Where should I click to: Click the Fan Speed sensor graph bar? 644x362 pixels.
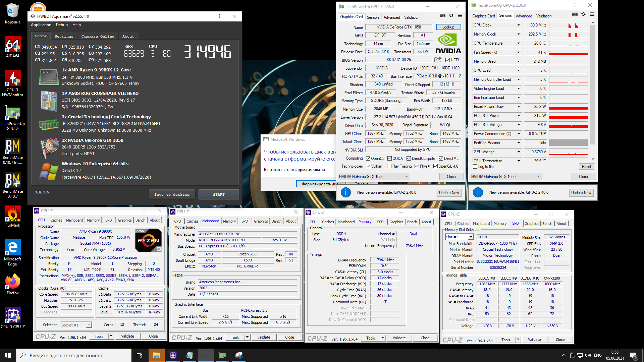coord(568,52)
